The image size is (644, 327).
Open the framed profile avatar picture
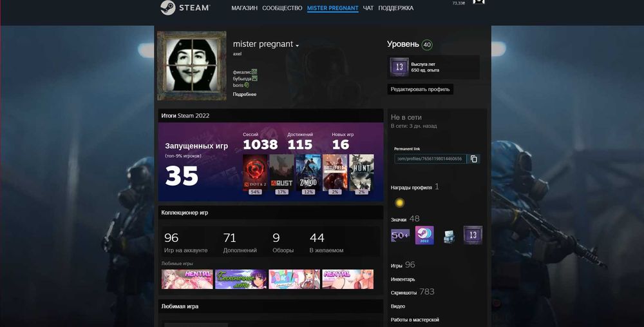[x=192, y=66]
